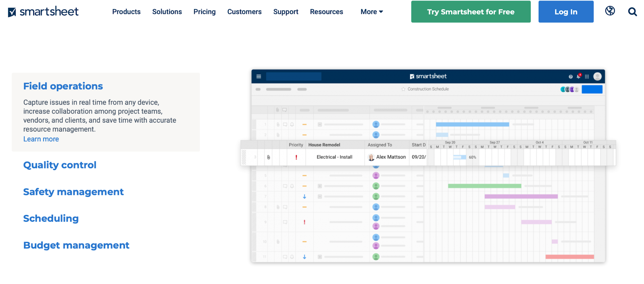The image size is (644, 284).
Task: Click the collaborator avatars group in mockup
Action: pyautogui.click(x=570, y=89)
